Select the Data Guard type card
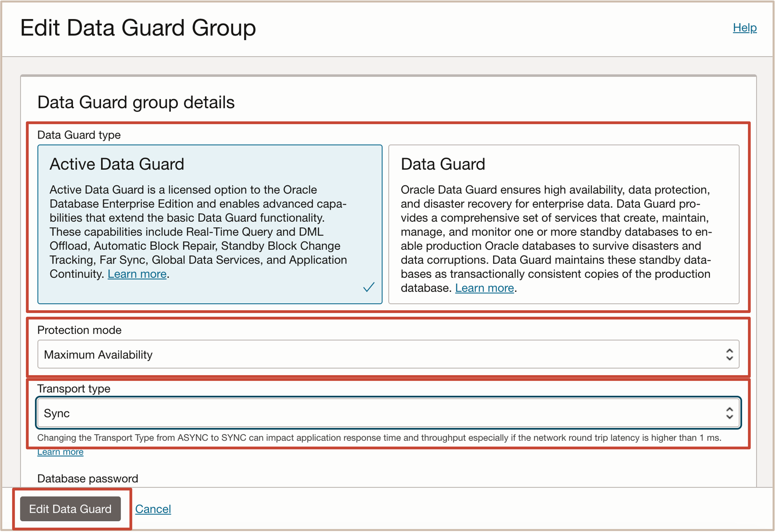 point(564,224)
